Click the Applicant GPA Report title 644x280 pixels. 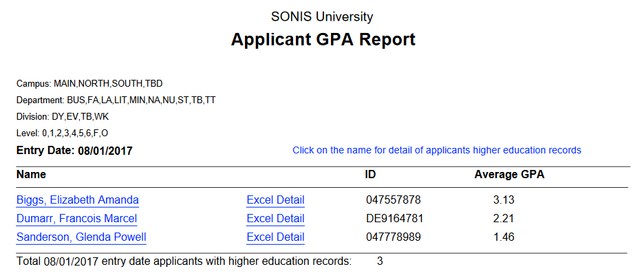(323, 39)
